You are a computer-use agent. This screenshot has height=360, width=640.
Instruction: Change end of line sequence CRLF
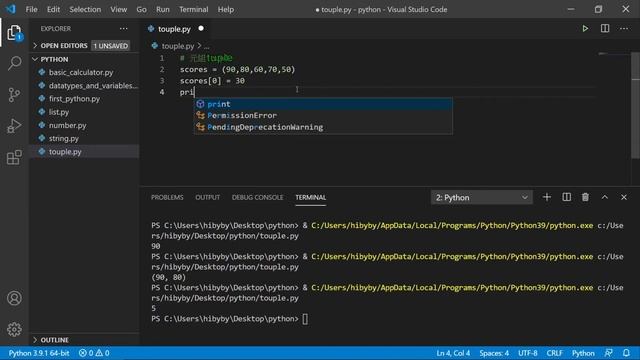(x=554, y=353)
